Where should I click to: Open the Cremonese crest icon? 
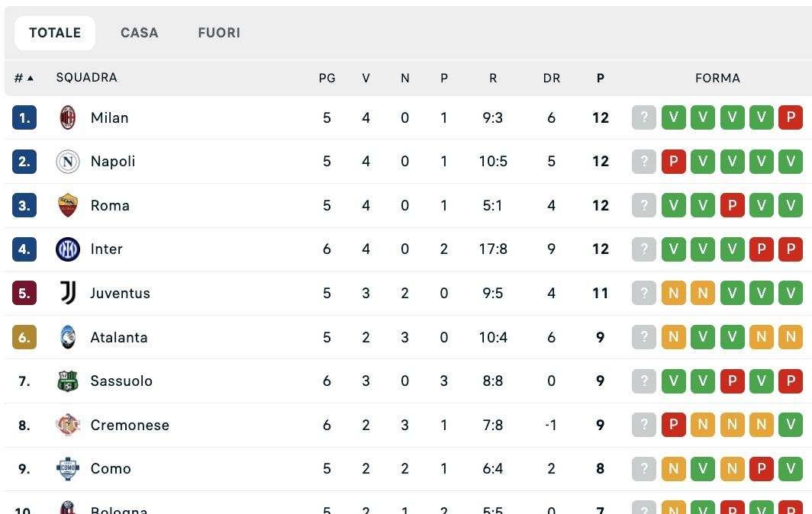tap(68, 425)
